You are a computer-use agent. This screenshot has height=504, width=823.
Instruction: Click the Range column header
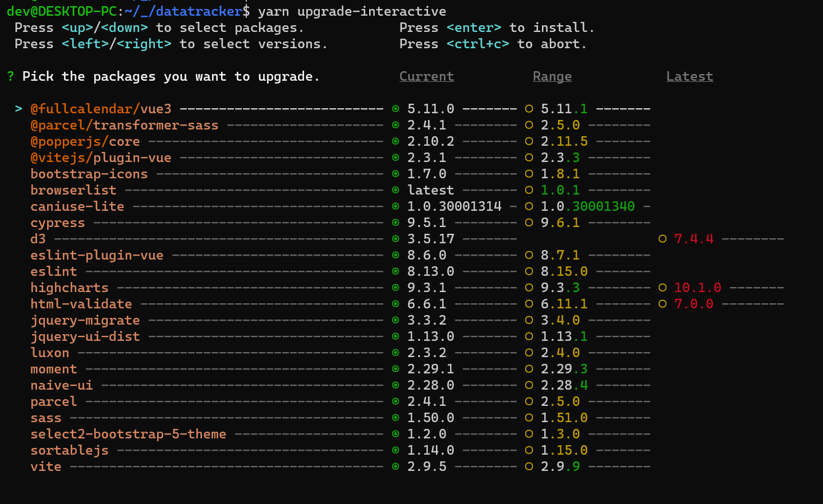pyautogui.click(x=552, y=76)
